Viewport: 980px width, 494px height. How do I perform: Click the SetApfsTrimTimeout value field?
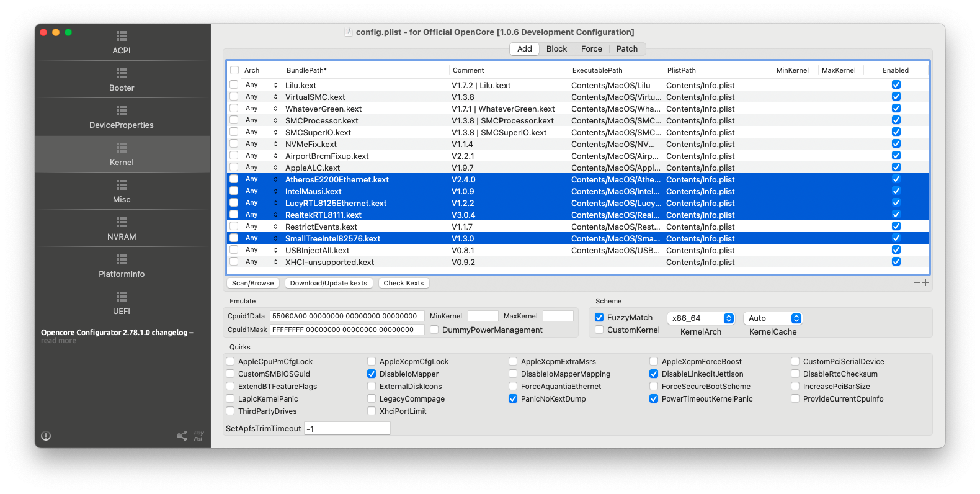coord(347,428)
